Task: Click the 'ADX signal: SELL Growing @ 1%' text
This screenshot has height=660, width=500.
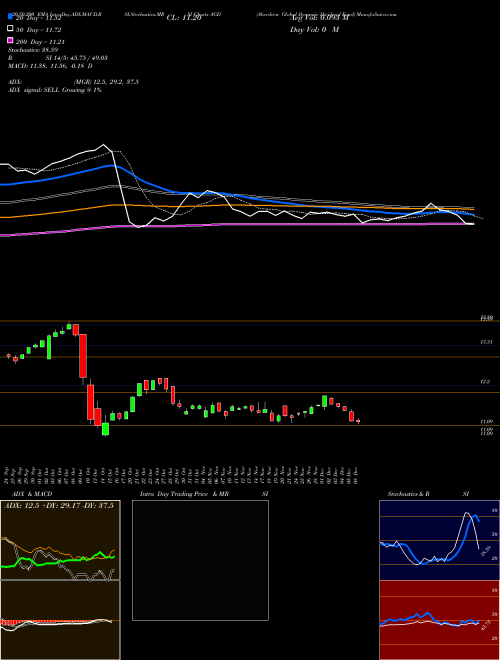Action: tap(55, 90)
